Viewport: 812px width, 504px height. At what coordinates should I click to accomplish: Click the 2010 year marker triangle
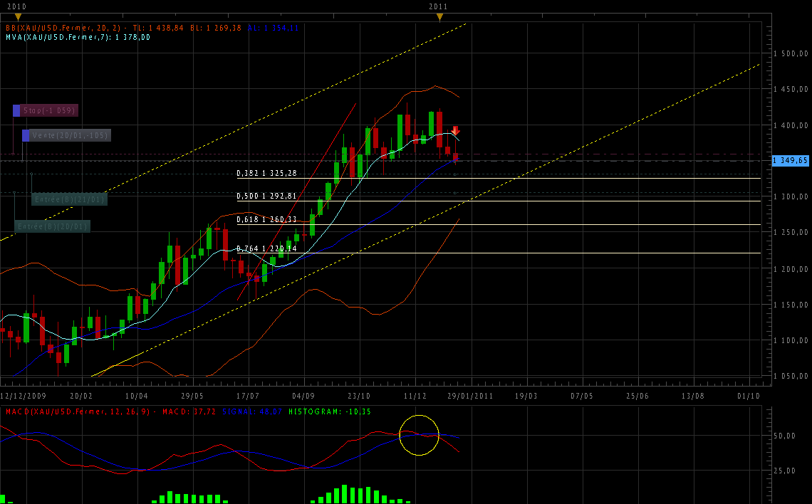pos(18,16)
